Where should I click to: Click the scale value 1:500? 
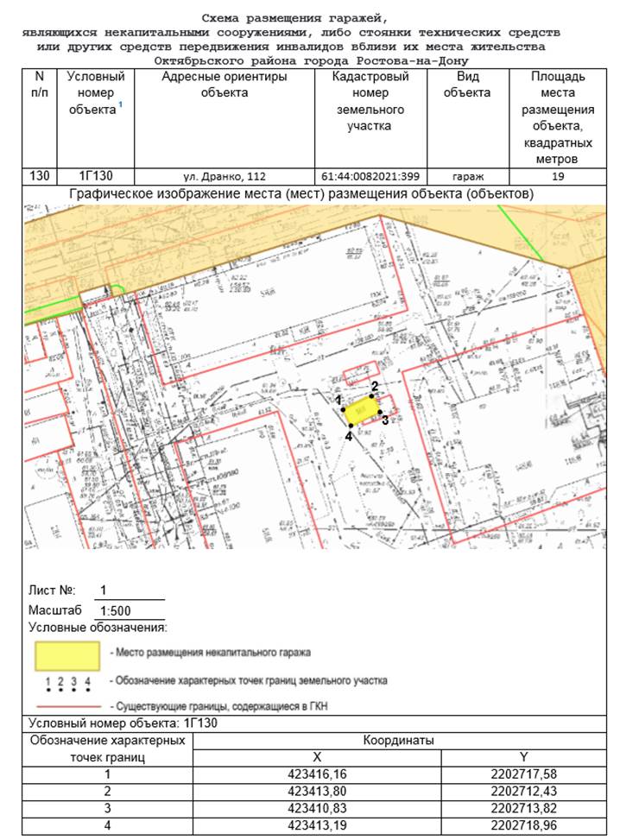pos(115,610)
